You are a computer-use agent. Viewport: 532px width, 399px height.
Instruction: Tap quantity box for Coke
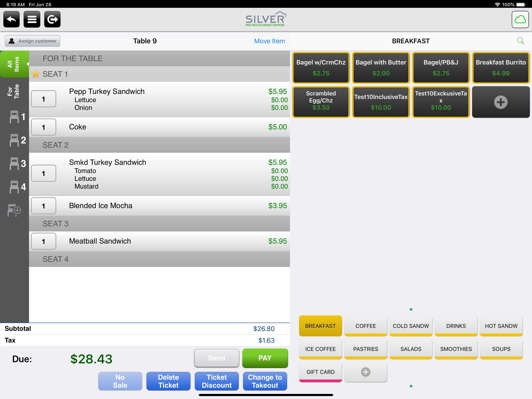point(44,127)
